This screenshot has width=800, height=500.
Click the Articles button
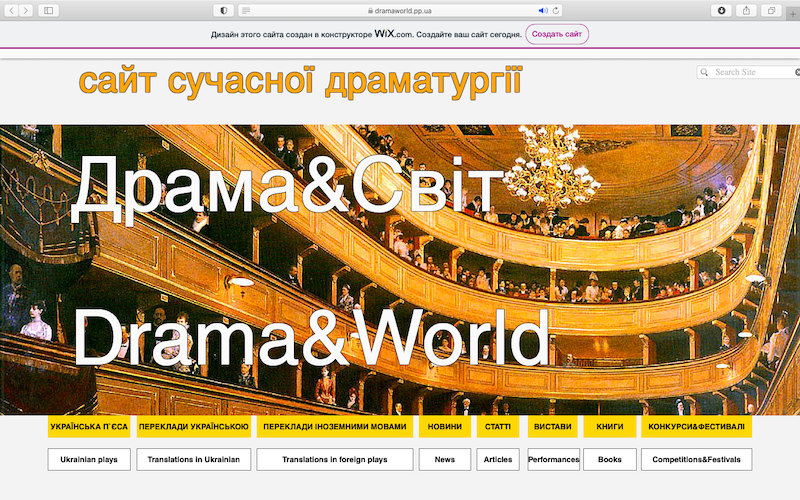(498, 459)
